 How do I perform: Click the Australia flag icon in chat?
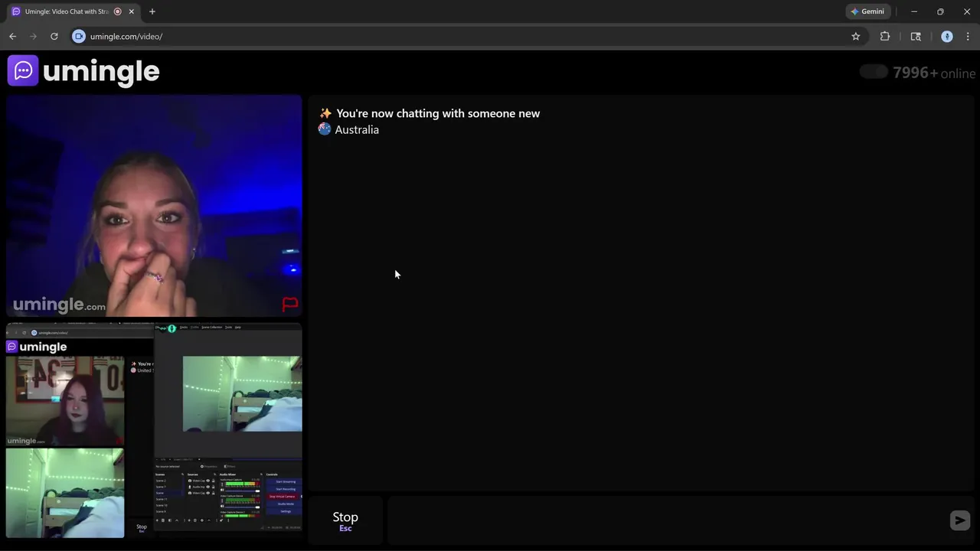pyautogui.click(x=325, y=129)
